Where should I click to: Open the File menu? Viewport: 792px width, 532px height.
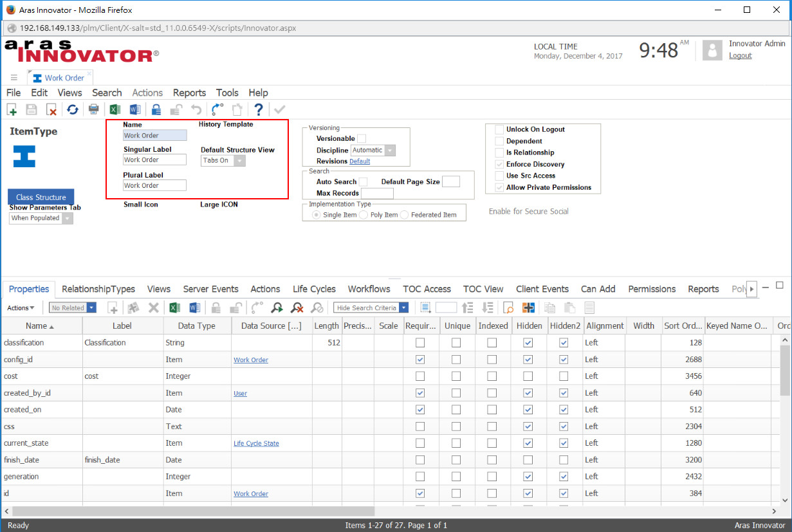[x=14, y=93]
